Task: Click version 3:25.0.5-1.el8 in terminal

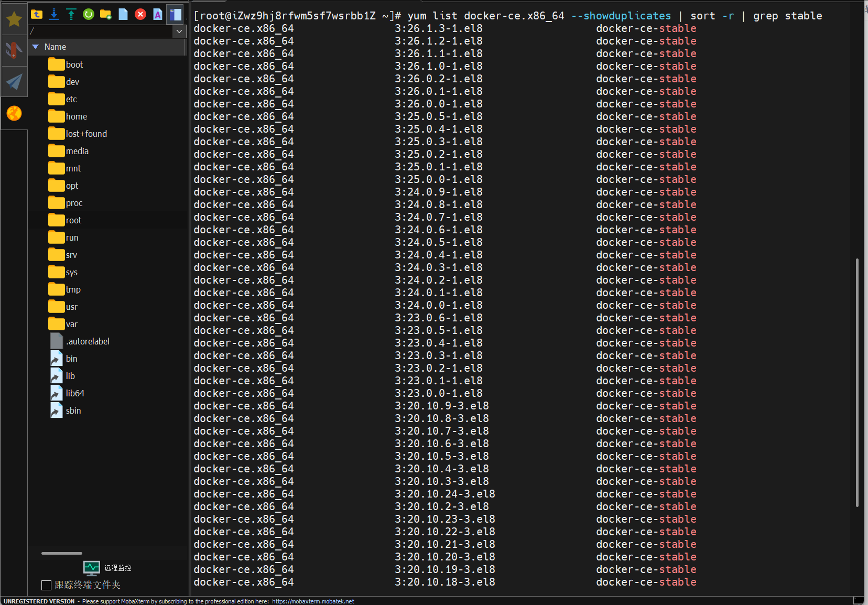Action: coord(439,116)
